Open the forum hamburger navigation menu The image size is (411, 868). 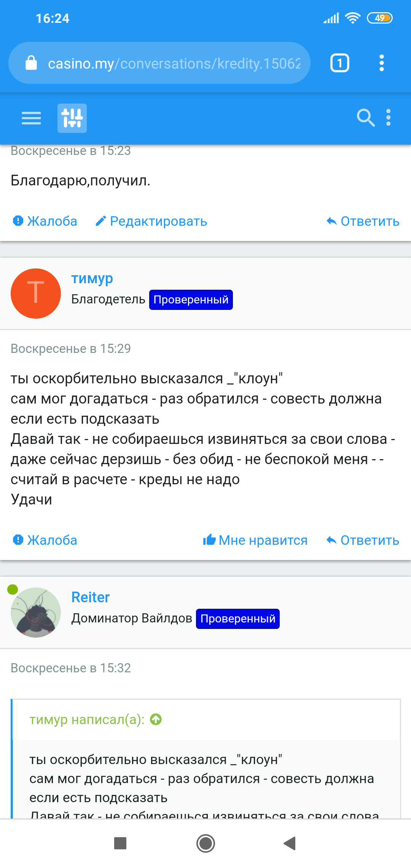[x=31, y=118]
